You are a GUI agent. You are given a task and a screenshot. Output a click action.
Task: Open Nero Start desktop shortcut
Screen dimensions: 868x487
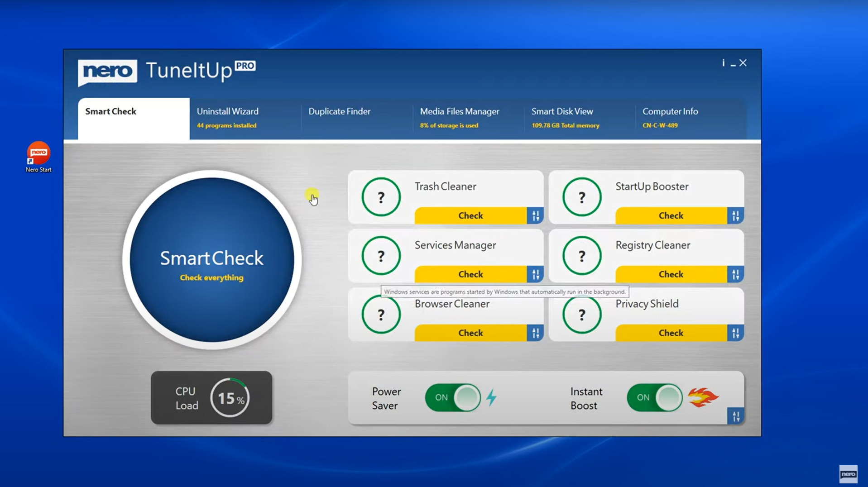tap(38, 157)
